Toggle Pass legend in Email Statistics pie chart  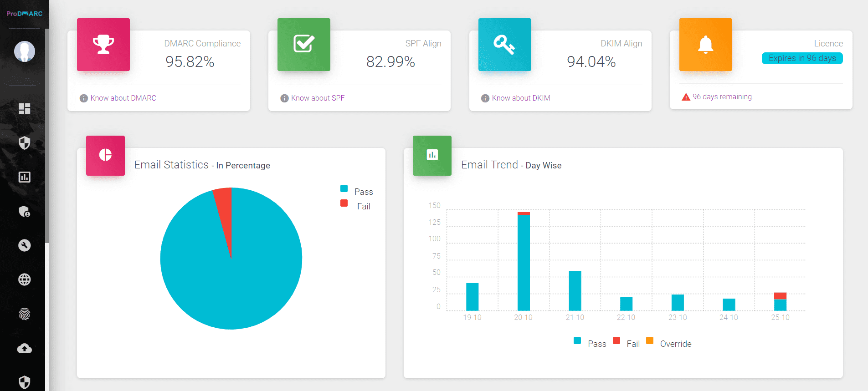[357, 191]
